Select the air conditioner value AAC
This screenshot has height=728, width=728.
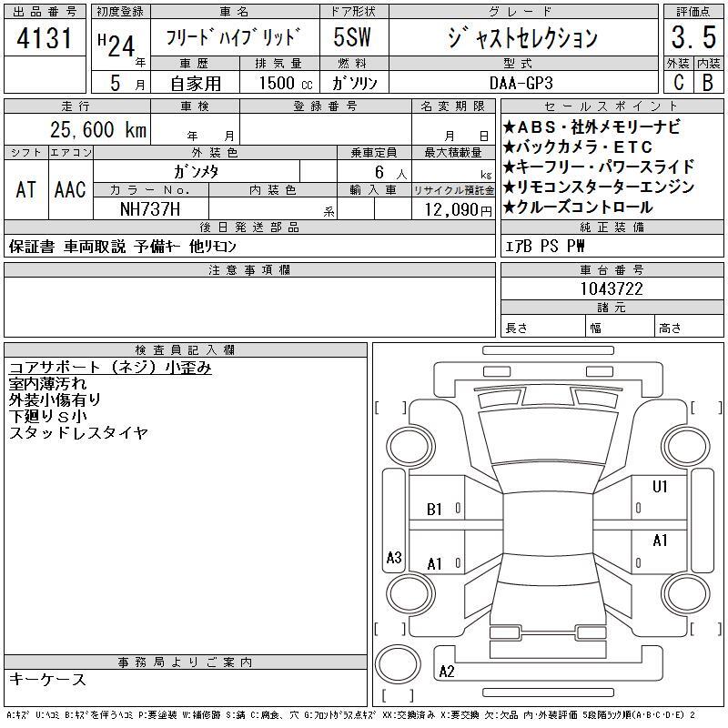click(70, 189)
